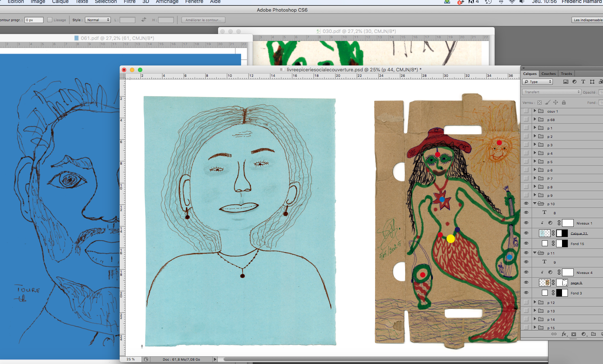This screenshot has height=364, width=603.
Task: Click the Niveaux 4 adjustment icon
Action: point(550,272)
